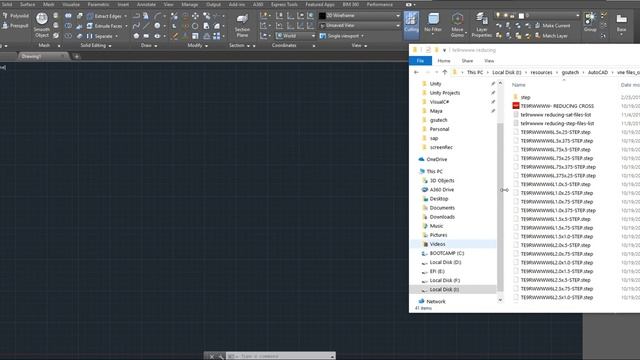The width and height of the screenshot is (640, 360).
Task: Select Downloads in navigation pane
Action: click(x=442, y=217)
